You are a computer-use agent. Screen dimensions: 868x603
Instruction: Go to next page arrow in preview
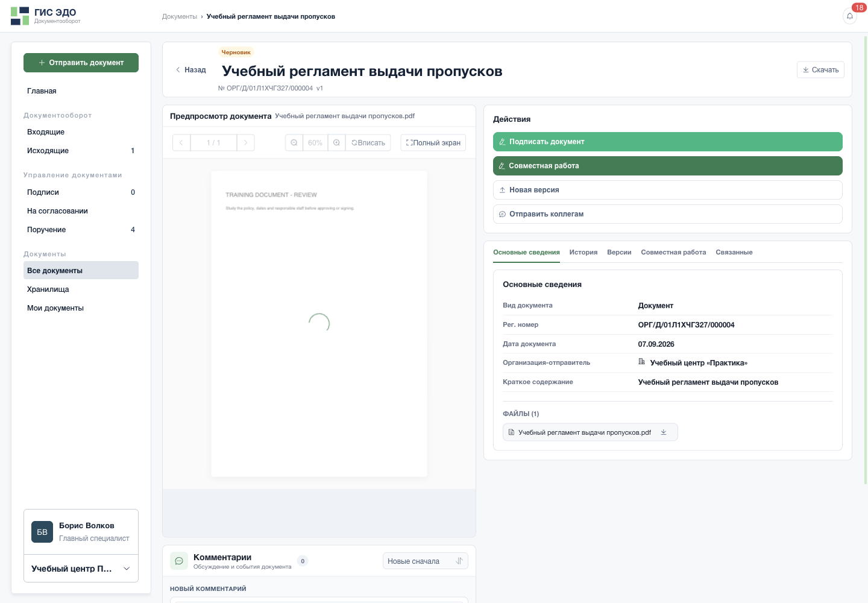245,143
